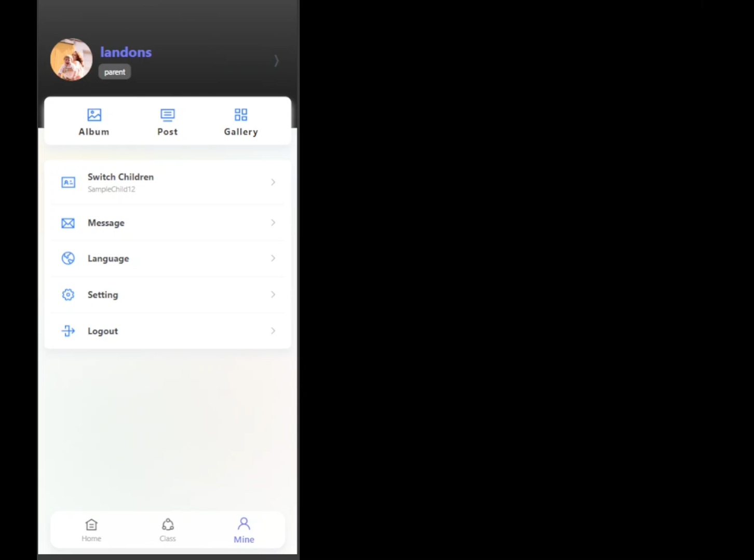754x560 pixels.
Task: Click the landons username link
Action: click(x=126, y=52)
